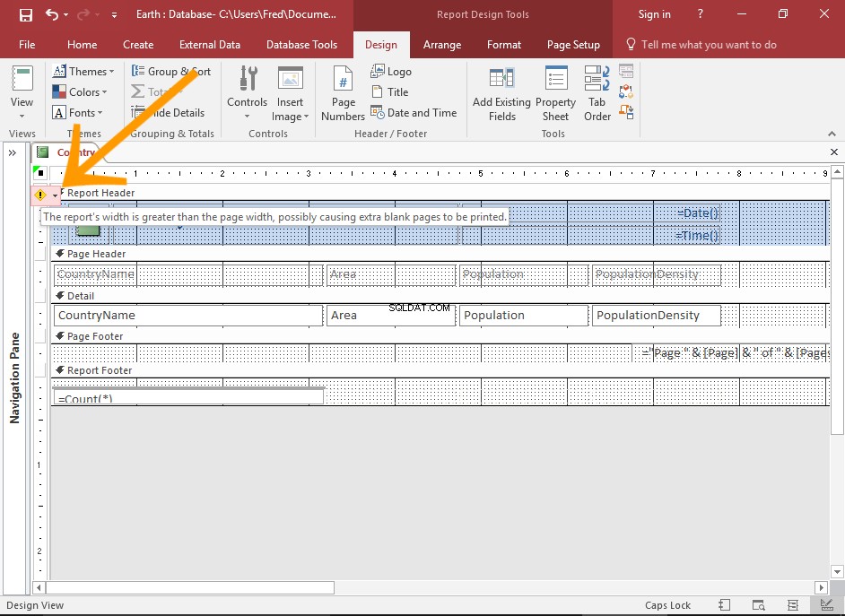Insert Page Numbers
Viewport: 845px width, 616px height.
click(x=343, y=92)
